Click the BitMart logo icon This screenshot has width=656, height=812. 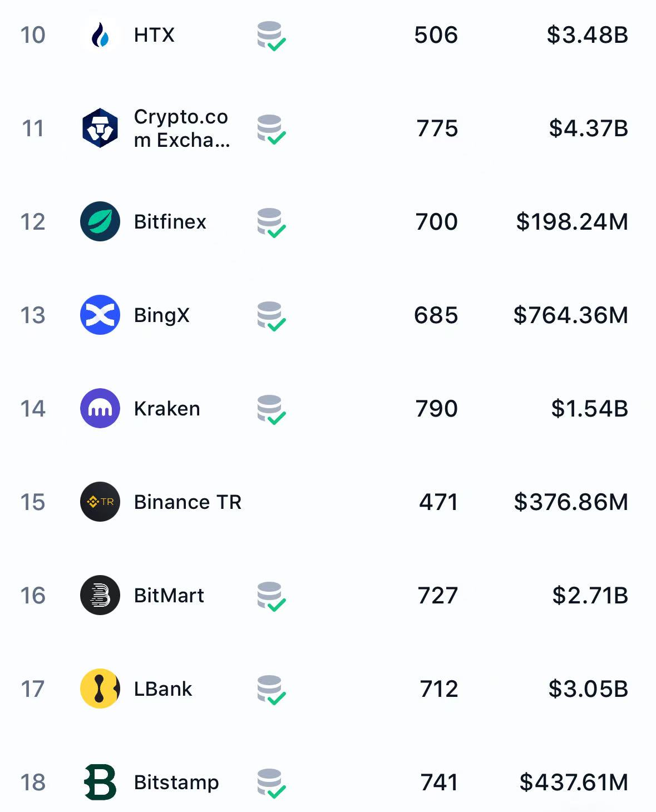point(100,595)
